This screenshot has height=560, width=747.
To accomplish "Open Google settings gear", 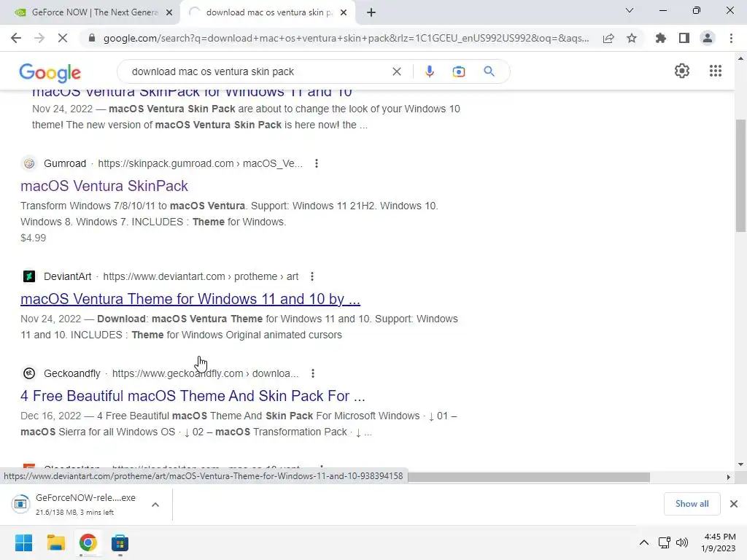I will pyautogui.click(x=682, y=71).
